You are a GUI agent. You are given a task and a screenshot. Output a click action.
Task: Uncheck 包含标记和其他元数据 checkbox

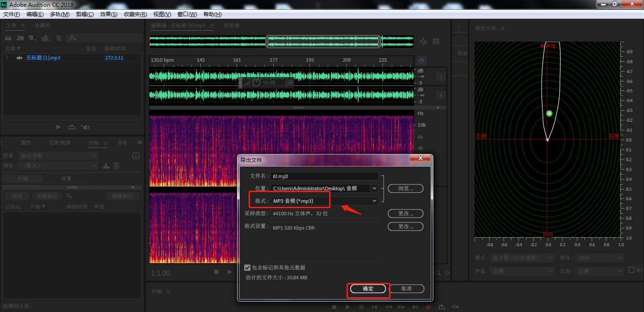point(247,268)
